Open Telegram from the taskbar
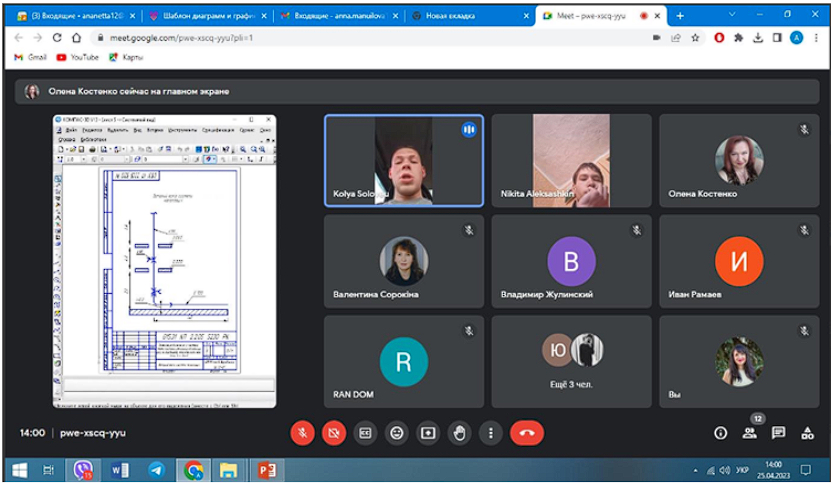832x483 pixels. coord(157,469)
